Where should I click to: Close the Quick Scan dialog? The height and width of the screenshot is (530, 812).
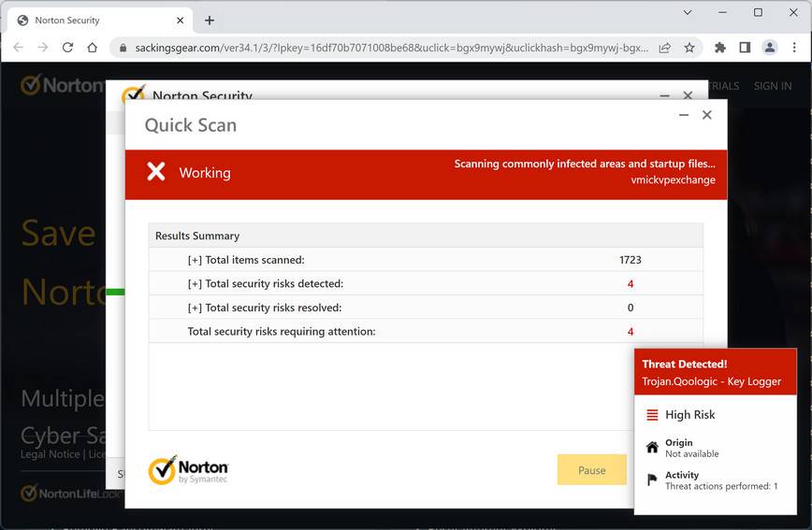[707, 115]
